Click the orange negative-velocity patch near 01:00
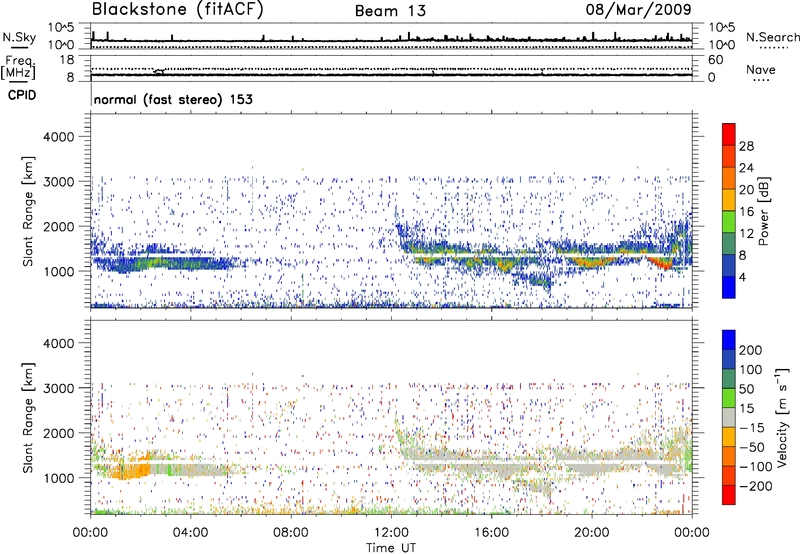Viewport: 800px width, 554px height. (x=130, y=470)
